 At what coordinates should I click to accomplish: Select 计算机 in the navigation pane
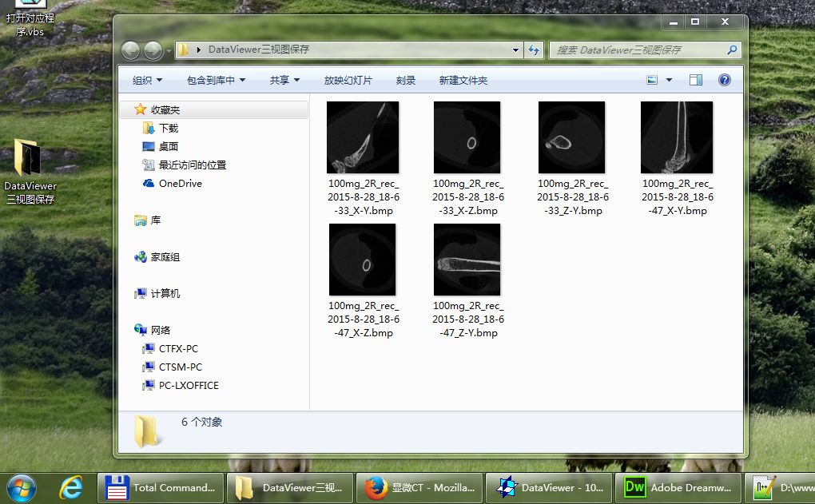click(165, 293)
